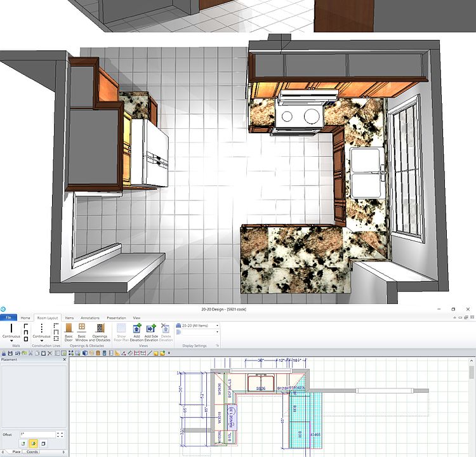Click the Cut scissors icon

[x=30, y=353]
